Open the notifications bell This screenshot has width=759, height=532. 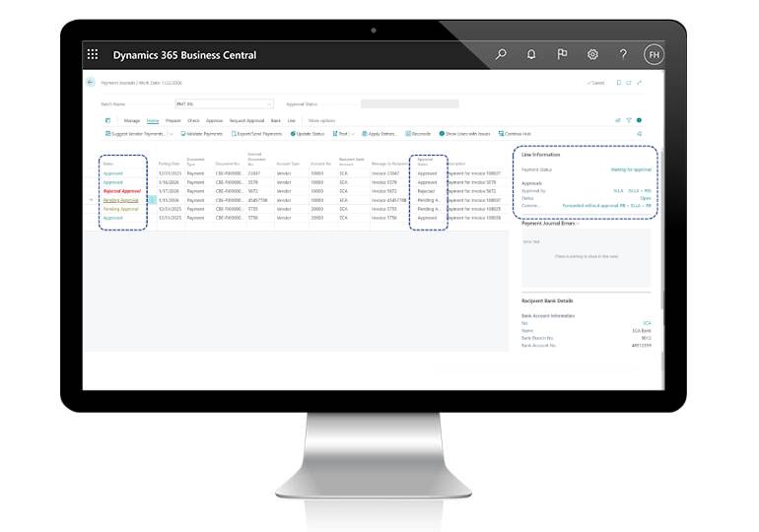(531, 55)
